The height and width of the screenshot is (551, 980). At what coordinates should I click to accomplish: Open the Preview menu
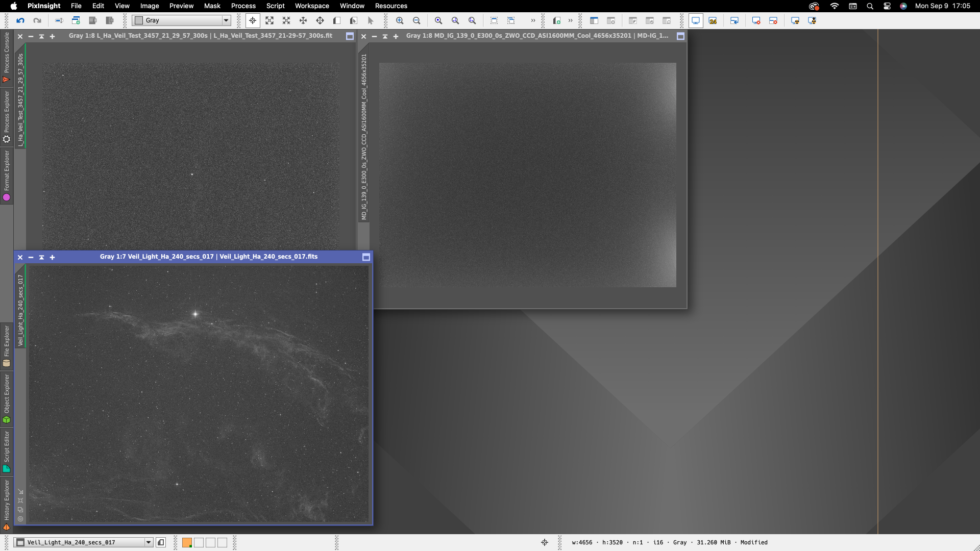click(x=181, y=6)
